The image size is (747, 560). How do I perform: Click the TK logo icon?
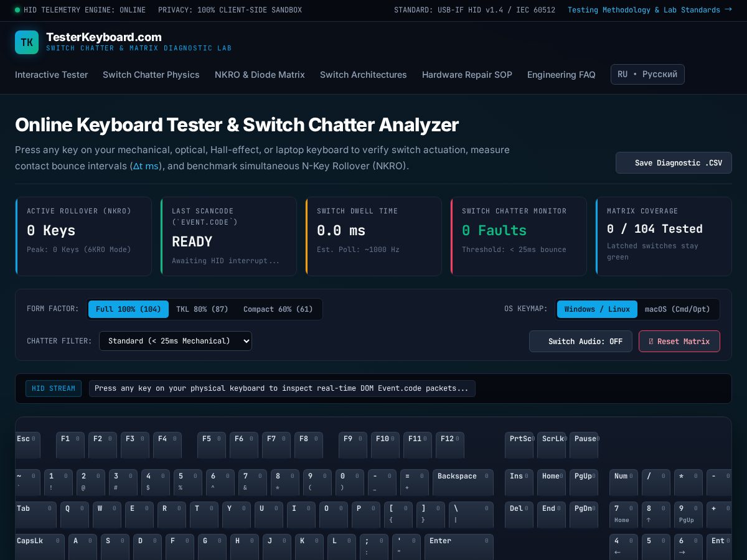click(27, 42)
